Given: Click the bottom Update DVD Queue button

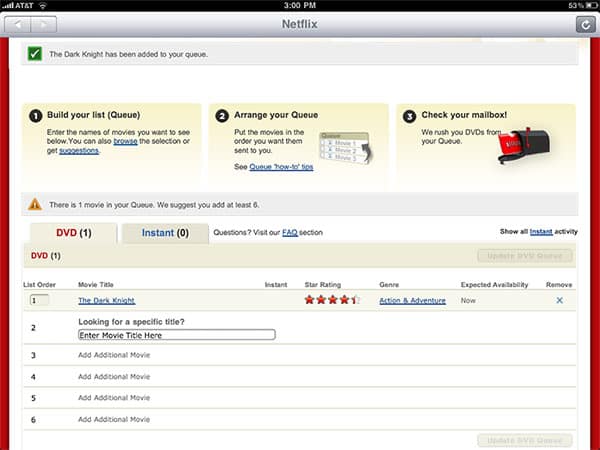Looking at the screenshot, I should tap(525, 440).
